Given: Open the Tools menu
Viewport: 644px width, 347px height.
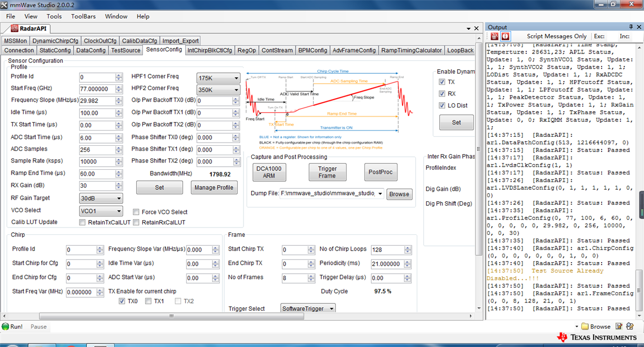Looking at the screenshot, I should (x=54, y=16).
